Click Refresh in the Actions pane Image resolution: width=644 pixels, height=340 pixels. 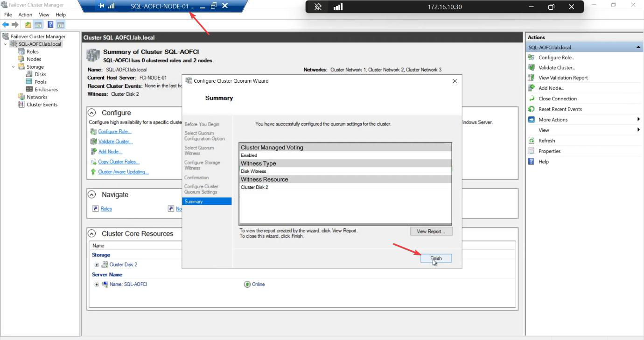coord(546,141)
